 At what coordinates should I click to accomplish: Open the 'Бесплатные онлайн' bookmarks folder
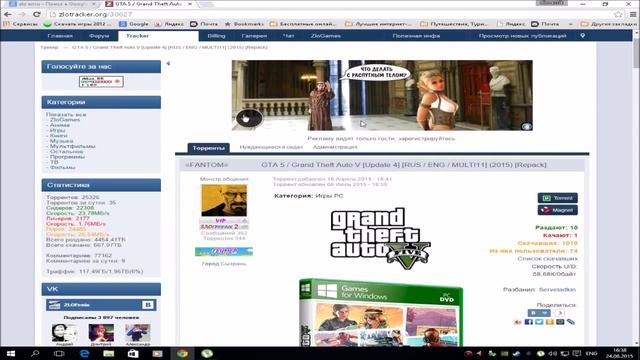click(303, 24)
